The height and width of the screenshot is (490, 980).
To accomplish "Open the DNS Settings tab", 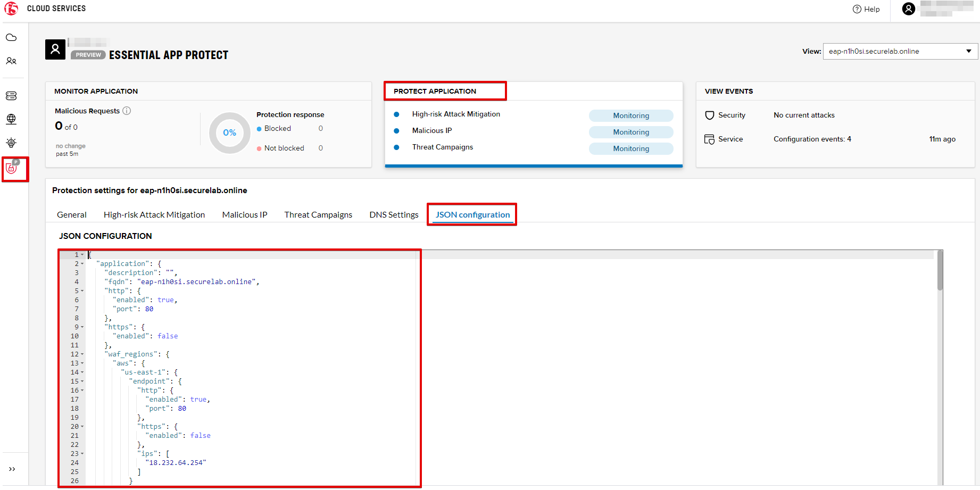I will pyautogui.click(x=394, y=215).
